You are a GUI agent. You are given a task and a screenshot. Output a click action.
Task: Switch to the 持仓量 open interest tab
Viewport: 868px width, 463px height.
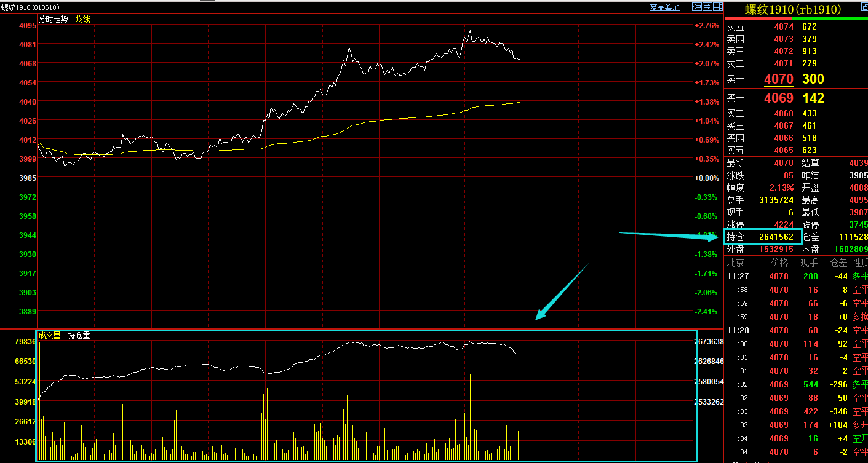click(79, 335)
